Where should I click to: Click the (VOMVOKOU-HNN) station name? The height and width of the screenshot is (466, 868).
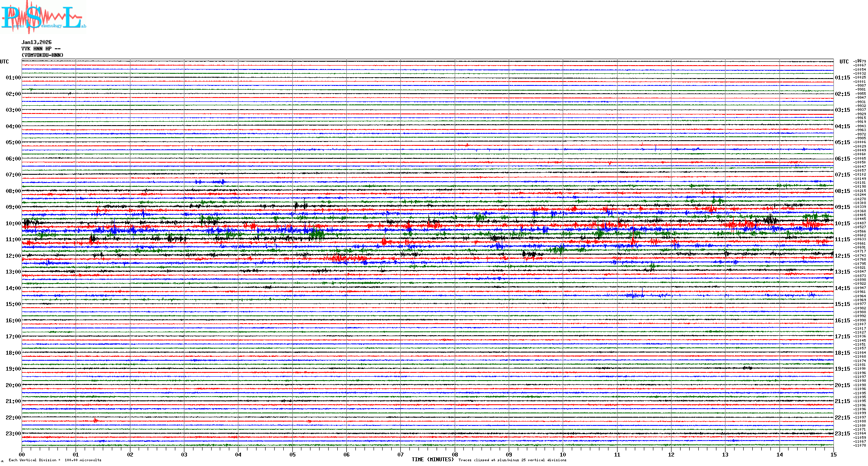[42, 55]
